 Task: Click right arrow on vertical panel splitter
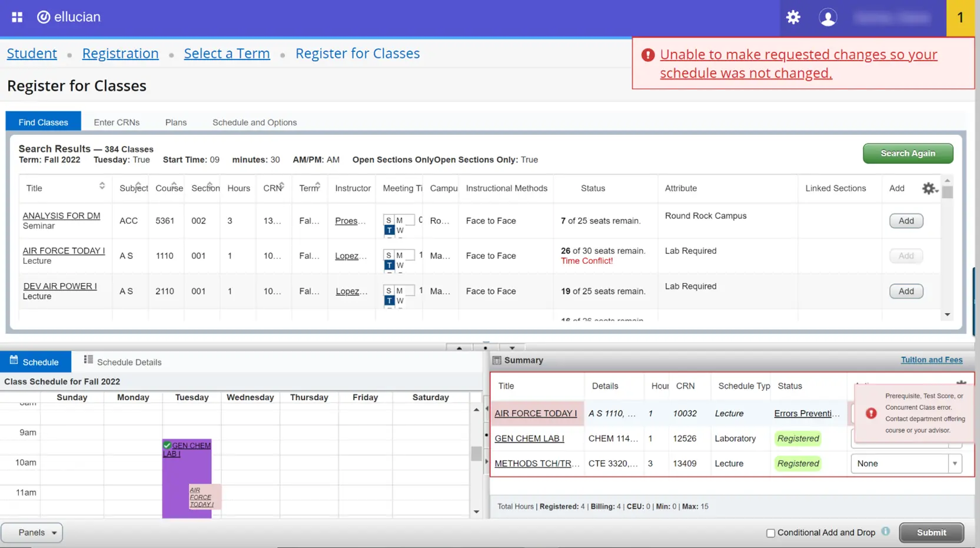(x=487, y=461)
